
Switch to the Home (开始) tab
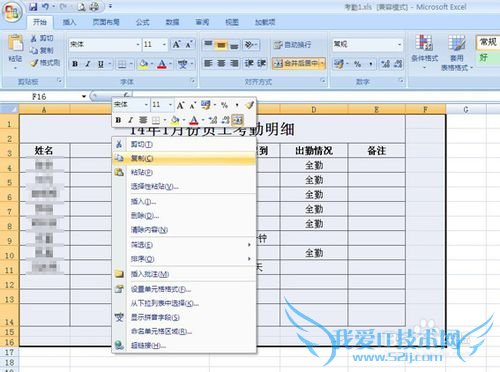pyautogui.click(x=40, y=22)
